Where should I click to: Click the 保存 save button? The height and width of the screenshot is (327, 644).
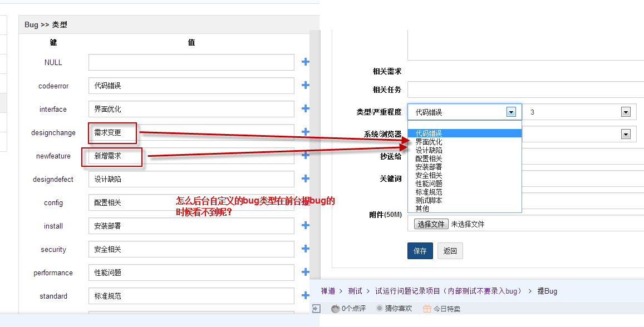pos(420,251)
